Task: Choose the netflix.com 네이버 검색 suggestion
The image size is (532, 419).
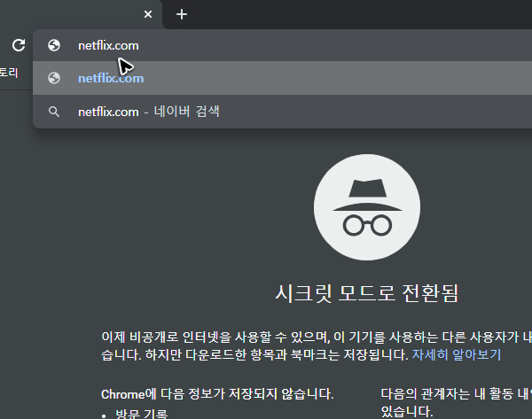Action: pyautogui.click(x=282, y=112)
